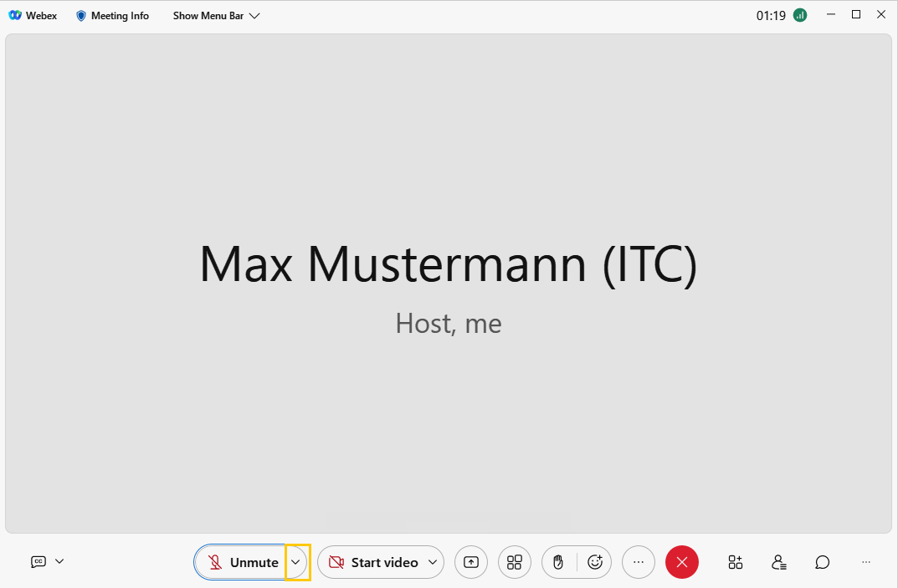Check green connection status indicator
This screenshot has height=588, width=898.
tap(800, 15)
